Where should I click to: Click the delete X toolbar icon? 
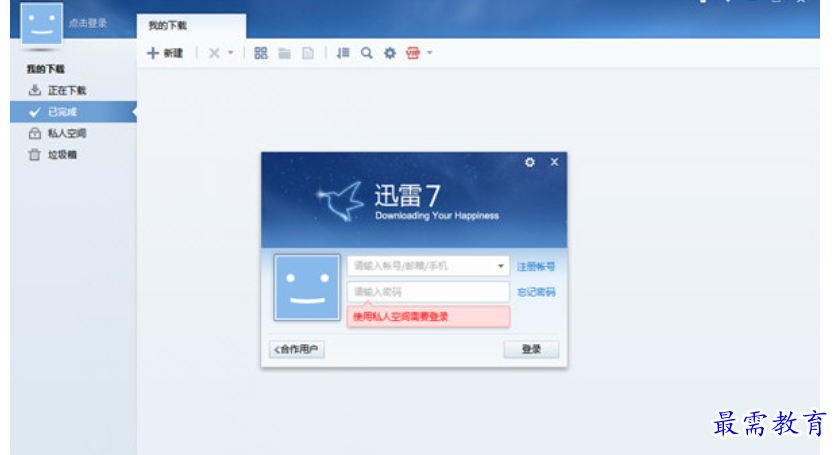[x=214, y=53]
